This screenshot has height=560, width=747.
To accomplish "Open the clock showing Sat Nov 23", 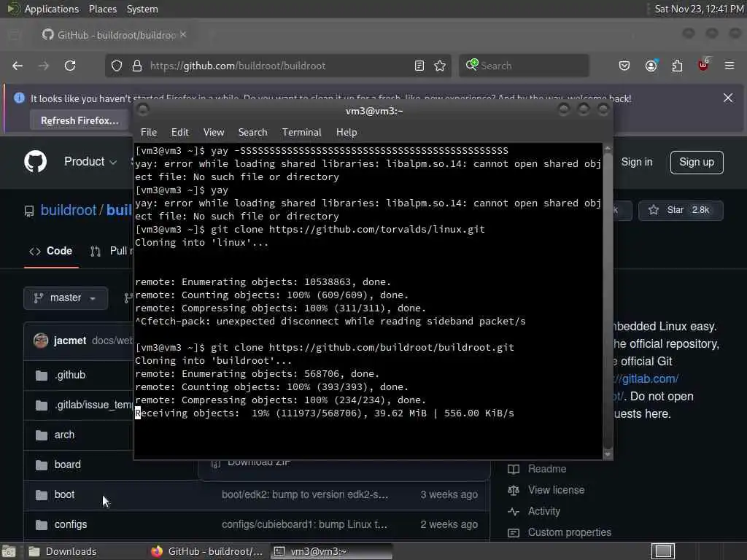I will pos(698,9).
